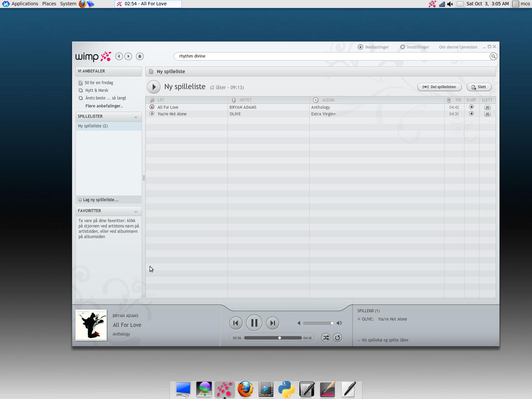Set maximum volume with loud speaker icon
This screenshot has width=532, height=399.
[339, 323]
